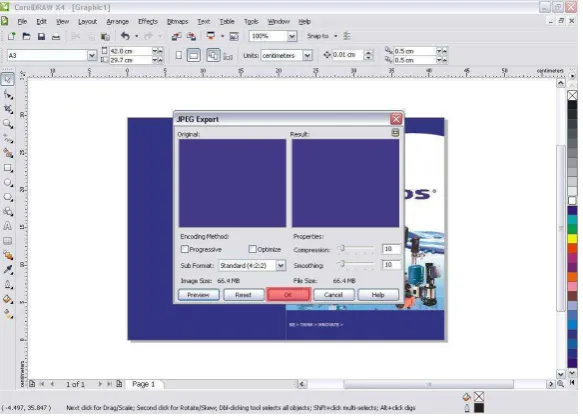This screenshot has width=583, height=416.
Task: Select the Rectangle tool
Action: click(8, 168)
